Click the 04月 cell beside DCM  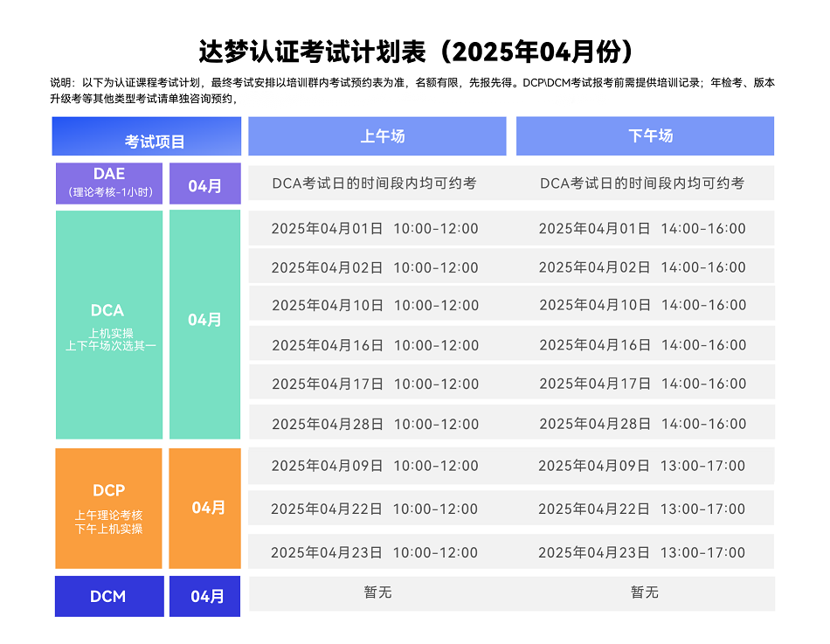(x=204, y=596)
